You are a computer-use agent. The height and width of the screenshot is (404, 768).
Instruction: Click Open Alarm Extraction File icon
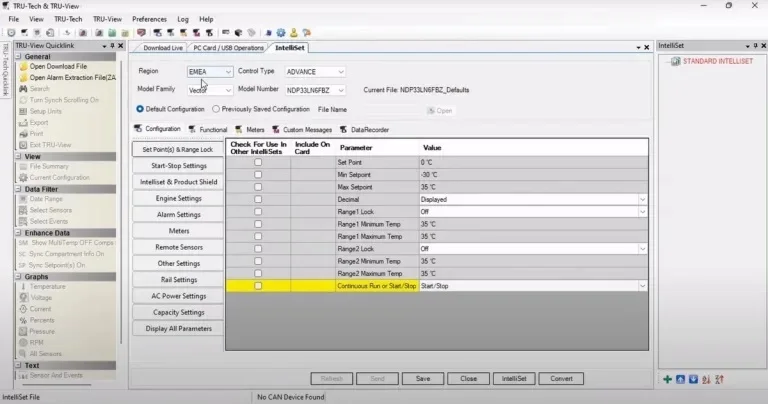click(x=23, y=77)
